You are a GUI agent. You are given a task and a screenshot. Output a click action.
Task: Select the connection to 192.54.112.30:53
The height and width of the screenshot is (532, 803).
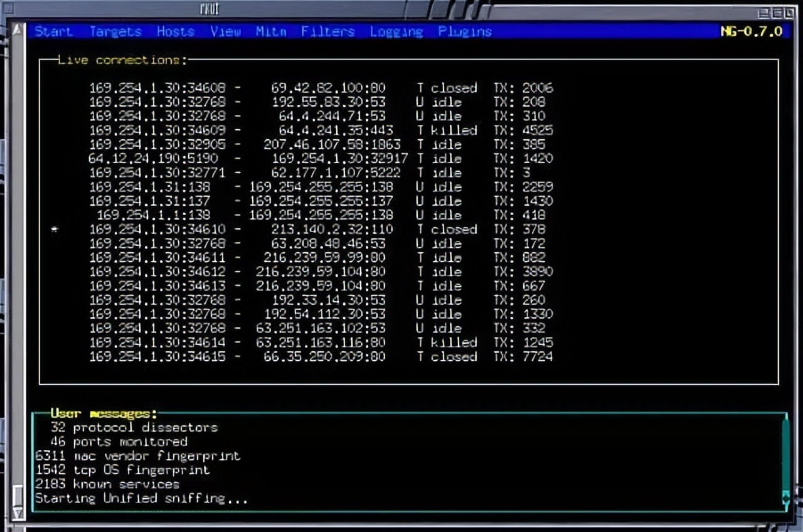tap(321, 314)
